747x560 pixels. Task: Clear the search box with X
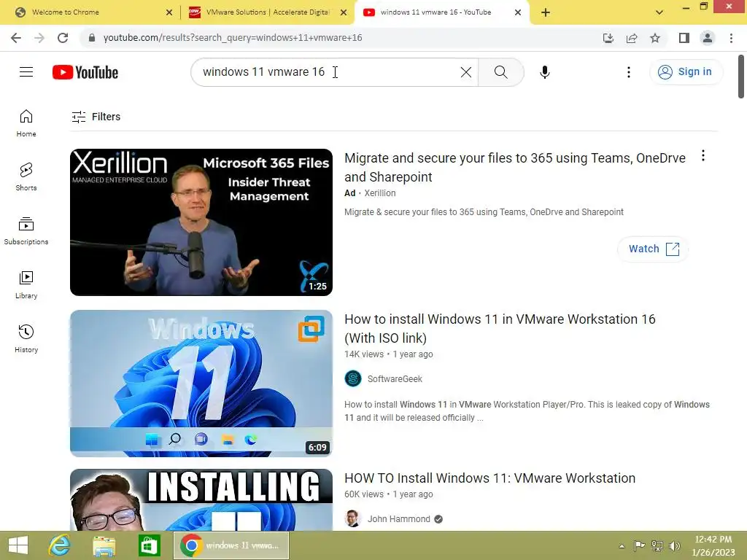click(466, 72)
